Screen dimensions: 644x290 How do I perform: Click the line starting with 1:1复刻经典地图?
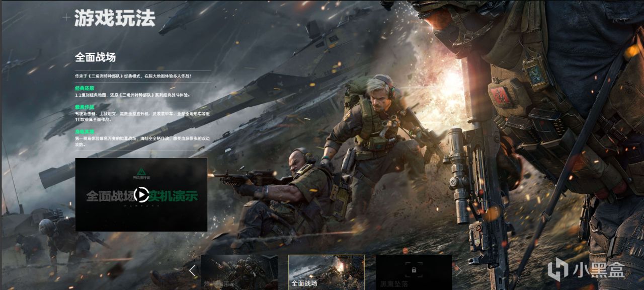pyautogui.click(x=132, y=95)
